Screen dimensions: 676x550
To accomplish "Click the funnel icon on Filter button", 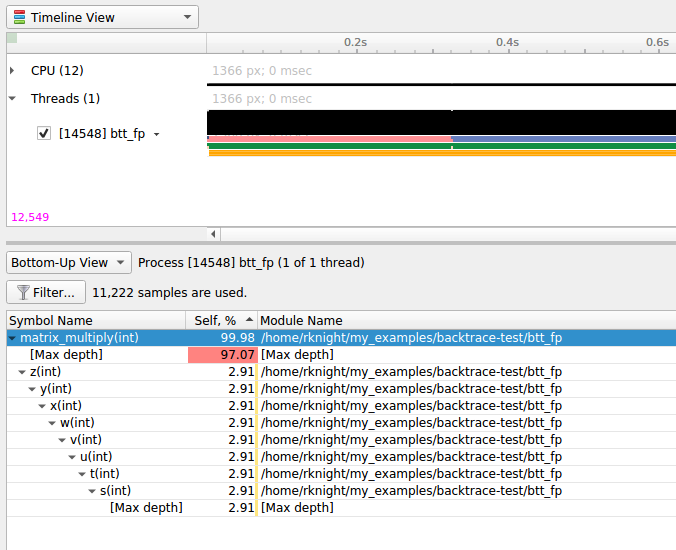I will [22, 293].
